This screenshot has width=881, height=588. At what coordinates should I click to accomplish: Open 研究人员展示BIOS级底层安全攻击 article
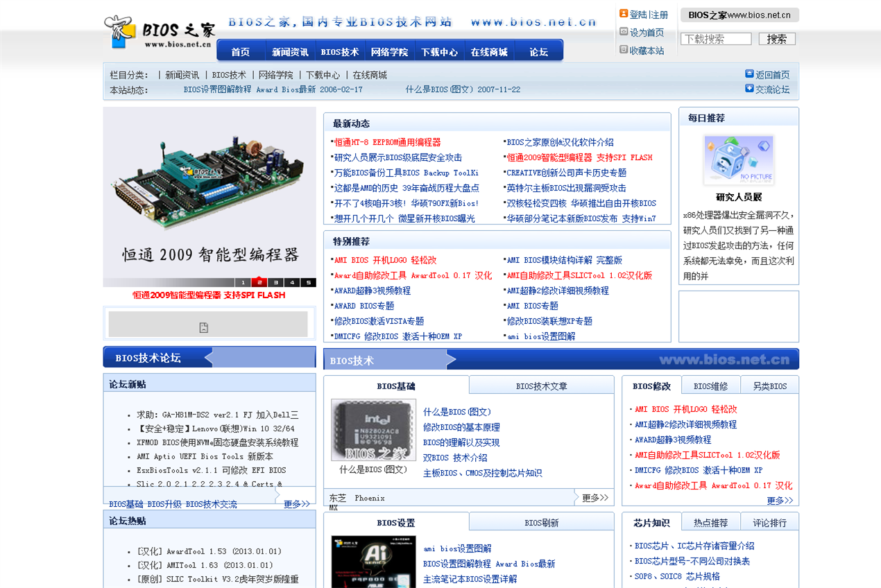(398, 157)
